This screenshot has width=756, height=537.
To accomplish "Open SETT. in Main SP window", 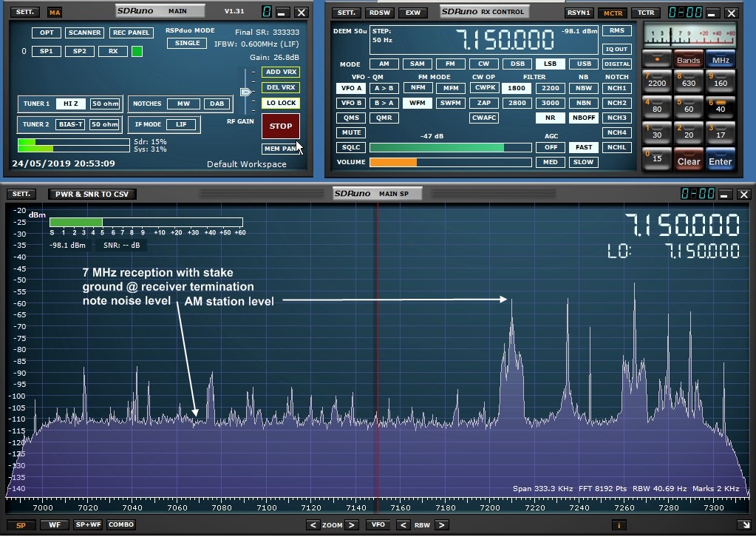I will pyautogui.click(x=21, y=194).
